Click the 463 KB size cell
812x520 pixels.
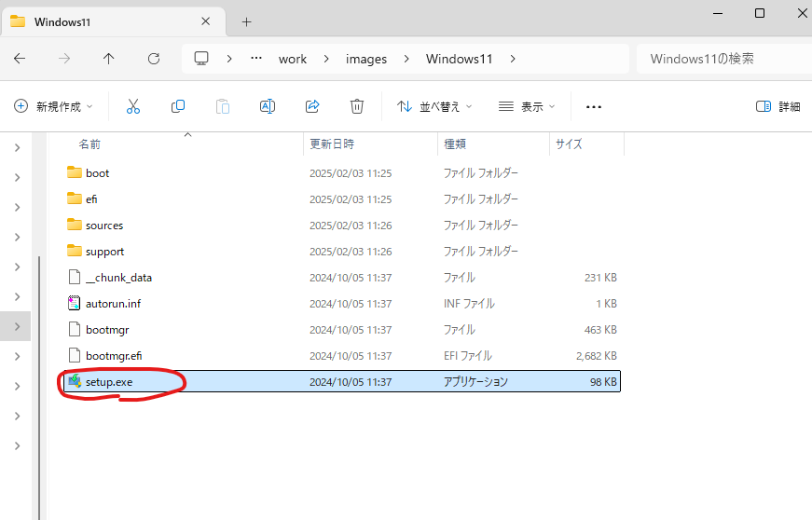click(600, 330)
